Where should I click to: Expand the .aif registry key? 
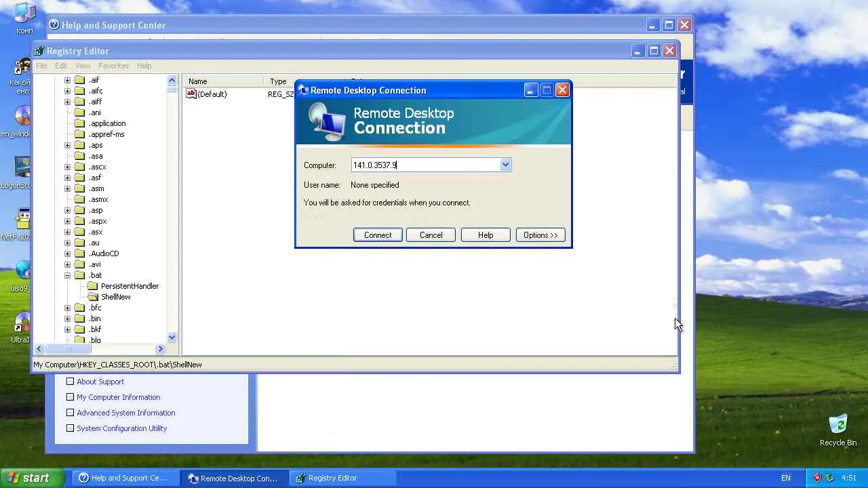[67, 80]
